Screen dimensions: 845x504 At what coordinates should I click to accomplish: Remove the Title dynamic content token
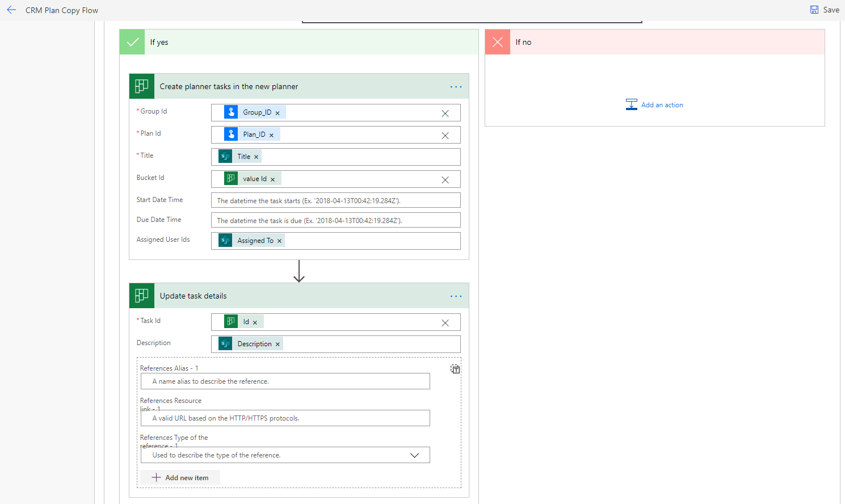[x=257, y=157]
